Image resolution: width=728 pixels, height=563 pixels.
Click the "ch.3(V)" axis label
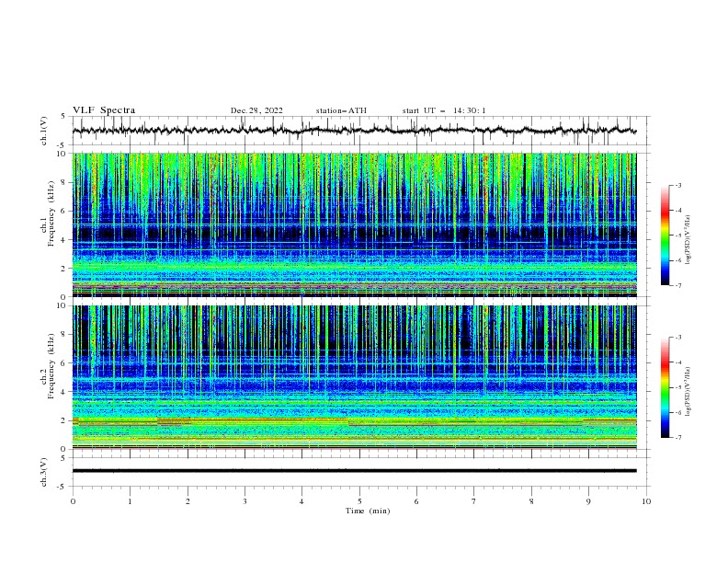(x=44, y=472)
